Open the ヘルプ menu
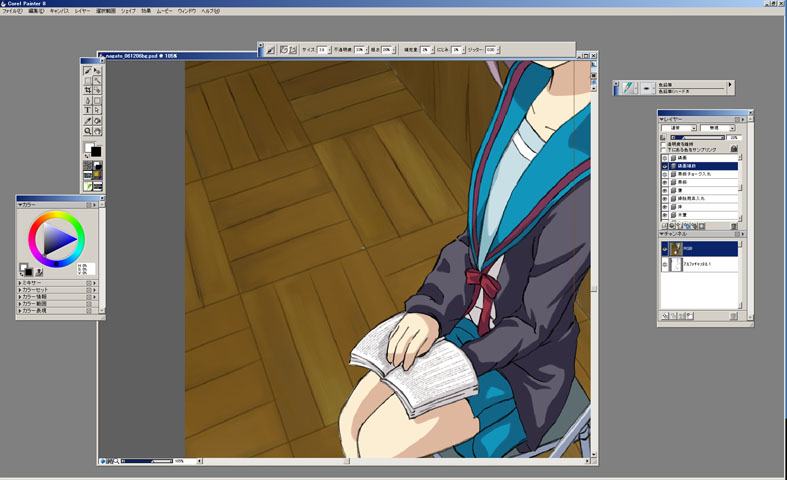 click(210, 11)
